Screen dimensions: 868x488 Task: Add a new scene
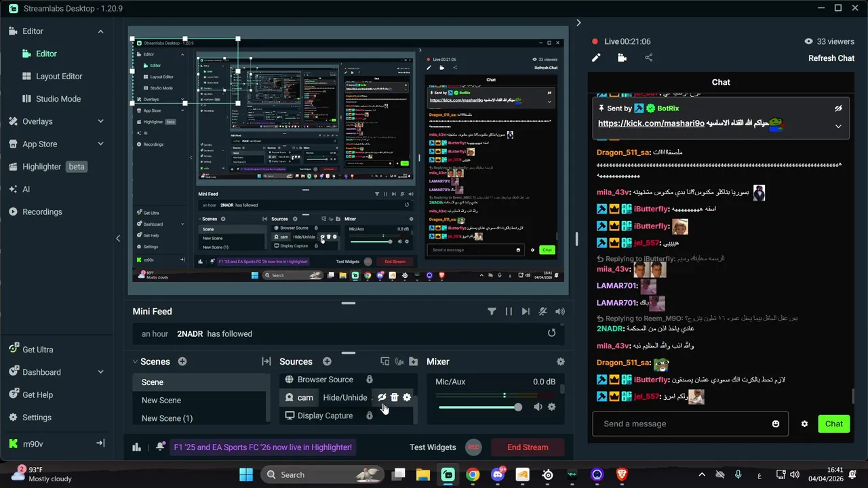182,362
